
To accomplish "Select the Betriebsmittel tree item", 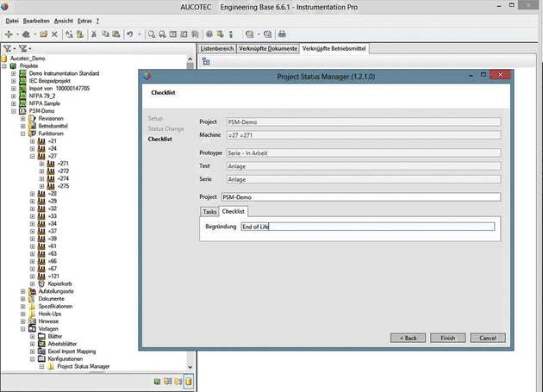I will 53,126.
